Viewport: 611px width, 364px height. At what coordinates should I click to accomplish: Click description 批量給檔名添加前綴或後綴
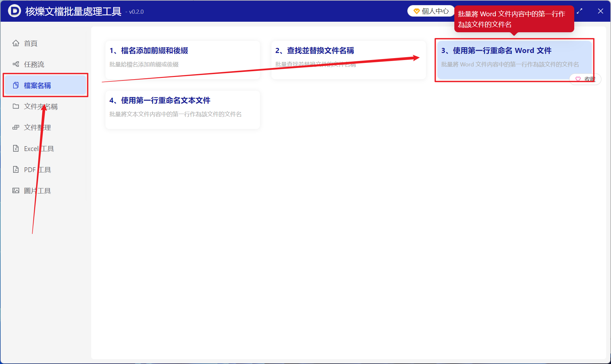pyautogui.click(x=144, y=64)
